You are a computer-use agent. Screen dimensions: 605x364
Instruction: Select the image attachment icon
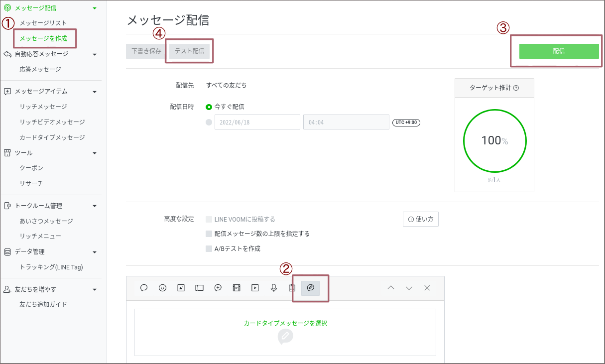[181, 287]
